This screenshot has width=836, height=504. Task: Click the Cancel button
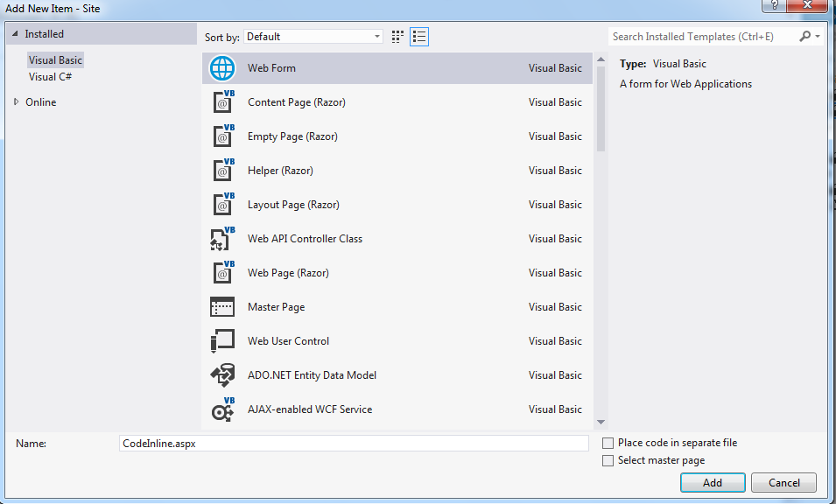(783, 483)
